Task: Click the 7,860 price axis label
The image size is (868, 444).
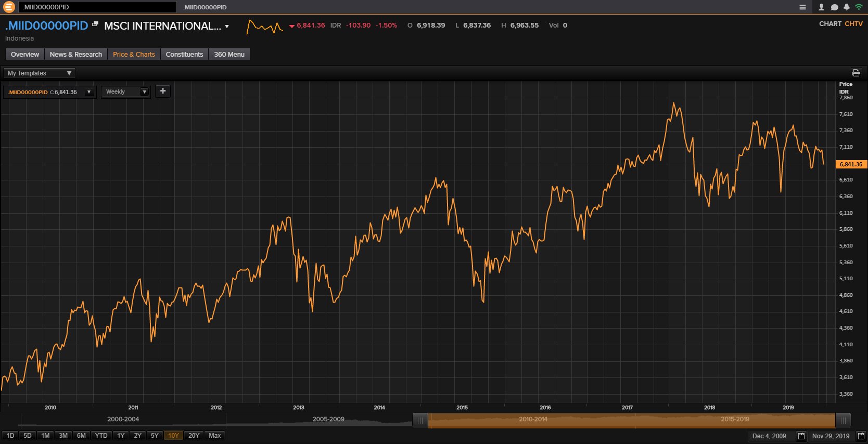Action: pos(846,98)
